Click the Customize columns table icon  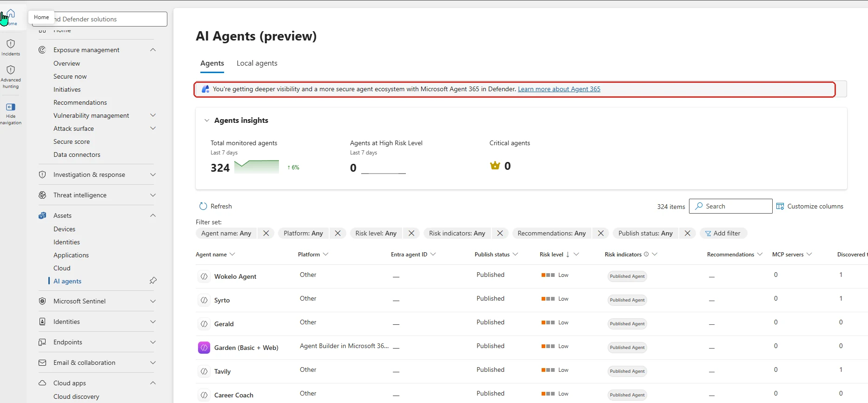click(x=780, y=206)
